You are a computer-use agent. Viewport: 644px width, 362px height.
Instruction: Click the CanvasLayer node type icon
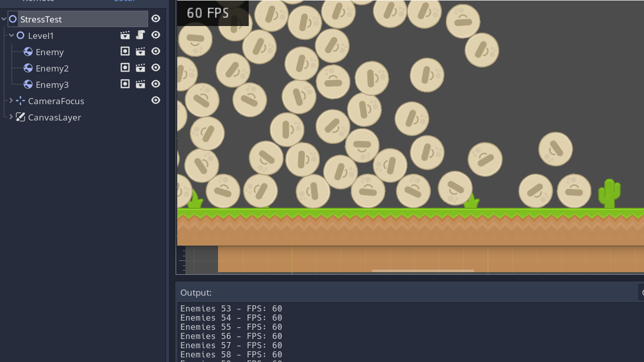tap(20, 117)
